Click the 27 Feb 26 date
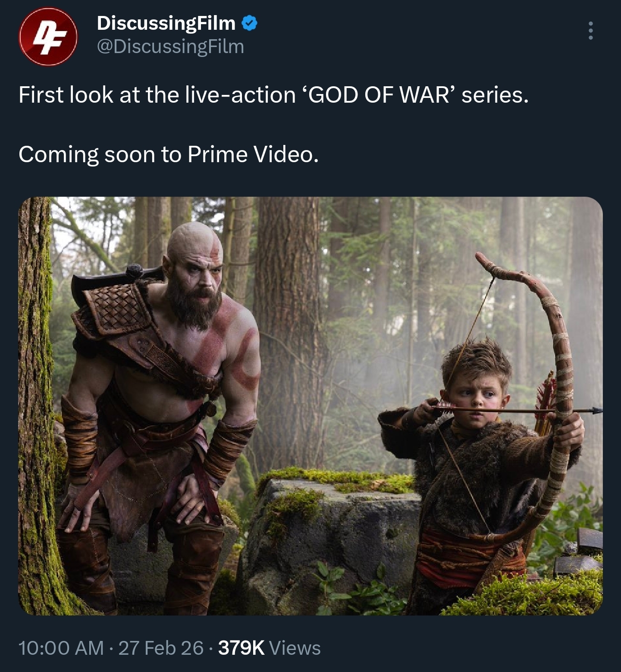The width and height of the screenshot is (621, 672). click(x=161, y=647)
